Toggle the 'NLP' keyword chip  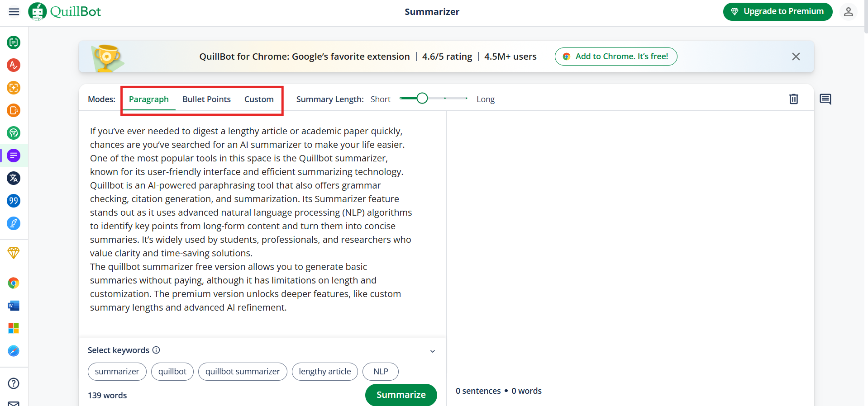point(381,372)
